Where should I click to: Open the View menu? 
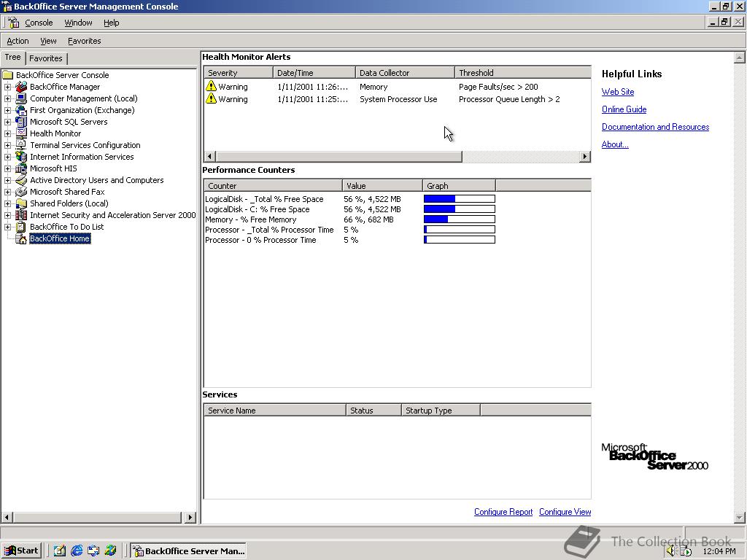point(48,41)
